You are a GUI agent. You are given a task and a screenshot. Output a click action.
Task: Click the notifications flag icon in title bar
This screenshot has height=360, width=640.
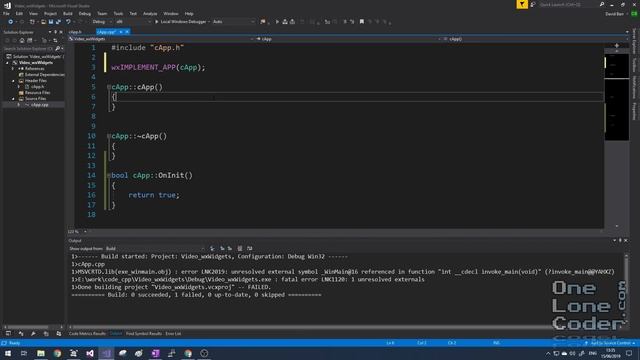522,4
